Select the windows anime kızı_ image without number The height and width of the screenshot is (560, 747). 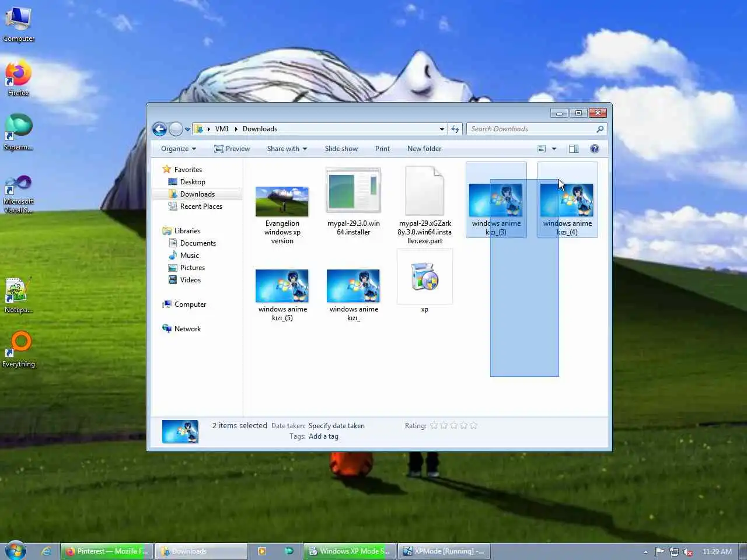click(x=354, y=295)
